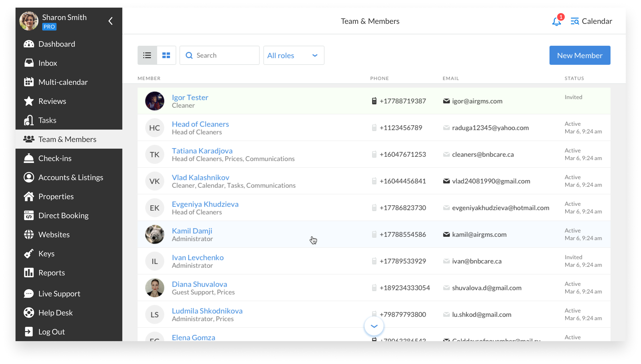Open the All roles dropdown
641x364 pixels.
[294, 55]
